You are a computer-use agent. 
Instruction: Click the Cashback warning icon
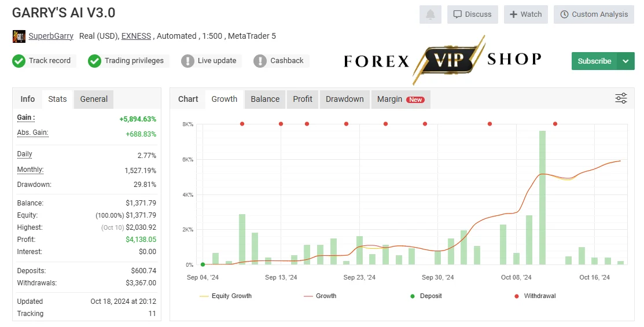coord(260,61)
